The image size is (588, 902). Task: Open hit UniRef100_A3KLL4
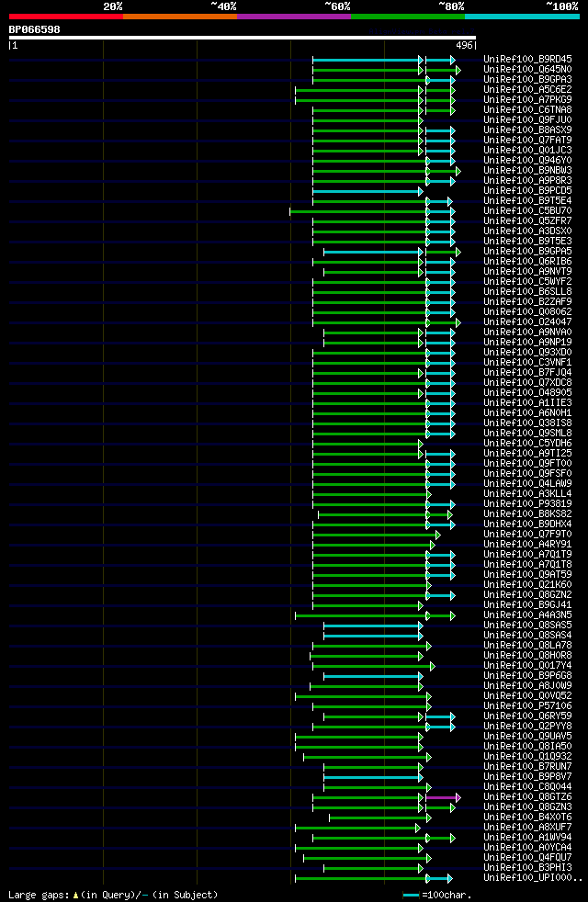click(x=527, y=494)
